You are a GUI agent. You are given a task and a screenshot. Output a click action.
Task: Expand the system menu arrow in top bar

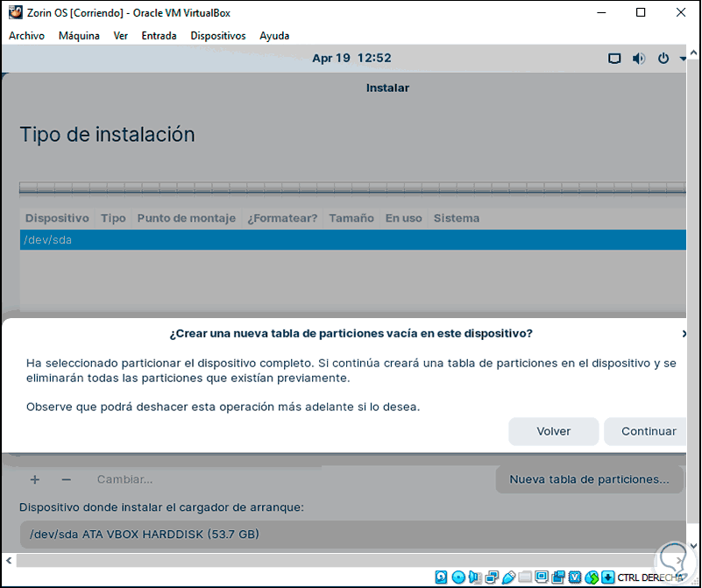pyautogui.click(x=683, y=59)
